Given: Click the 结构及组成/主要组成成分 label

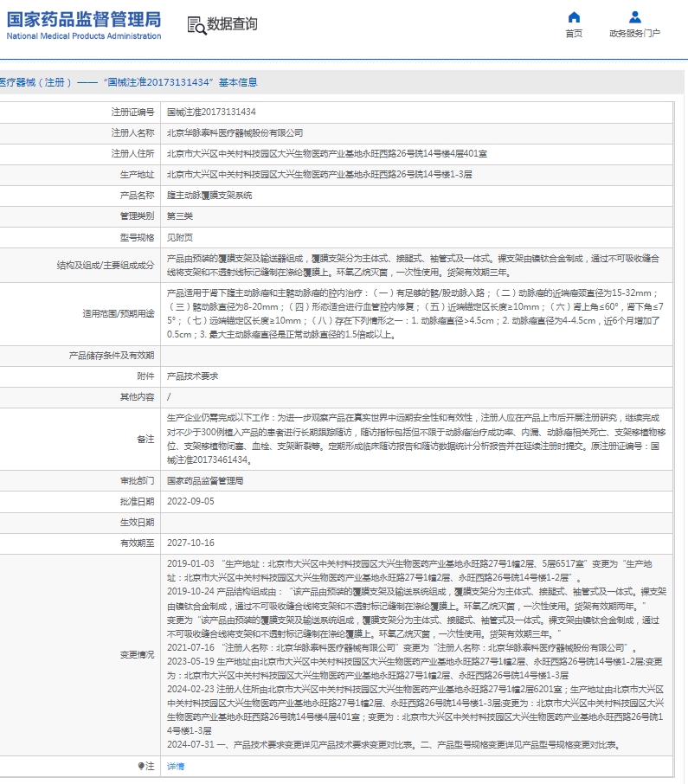Looking at the screenshot, I should click(x=106, y=266).
